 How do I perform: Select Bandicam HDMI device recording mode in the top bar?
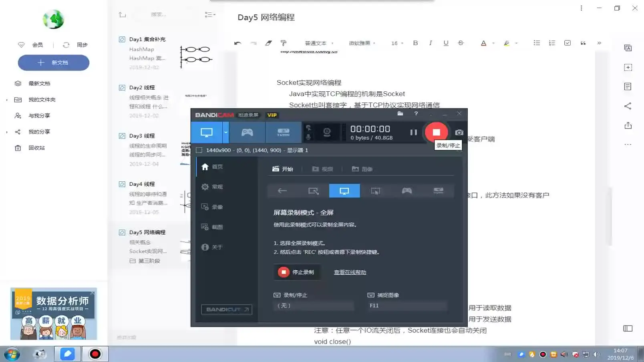coord(283,133)
